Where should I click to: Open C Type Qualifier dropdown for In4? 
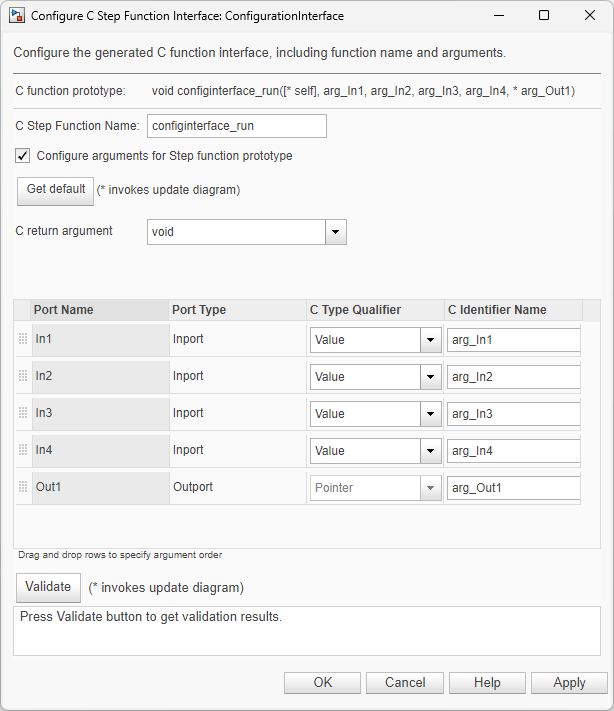pyautogui.click(x=431, y=451)
